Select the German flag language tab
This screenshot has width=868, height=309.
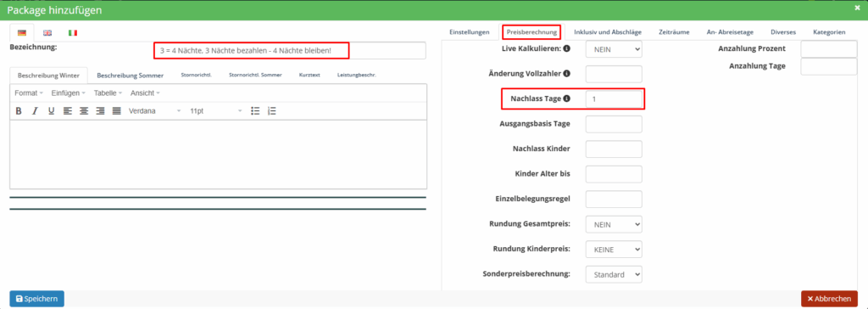pos(21,33)
